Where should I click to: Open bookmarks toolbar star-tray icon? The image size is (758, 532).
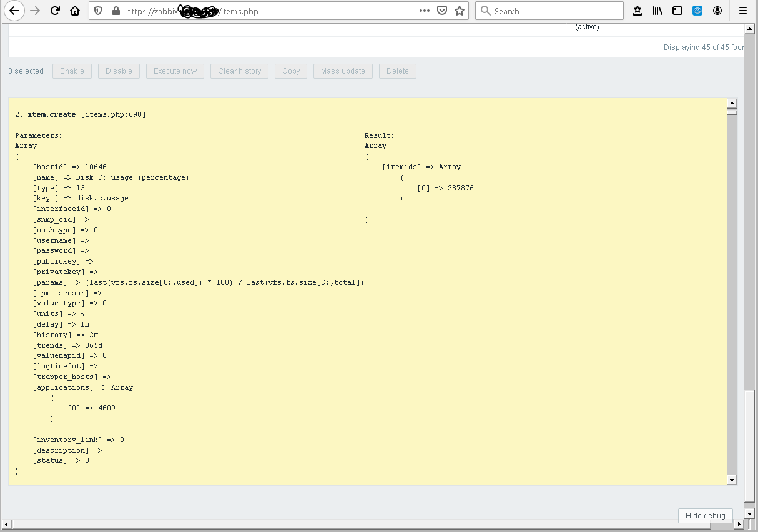tap(637, 11)
